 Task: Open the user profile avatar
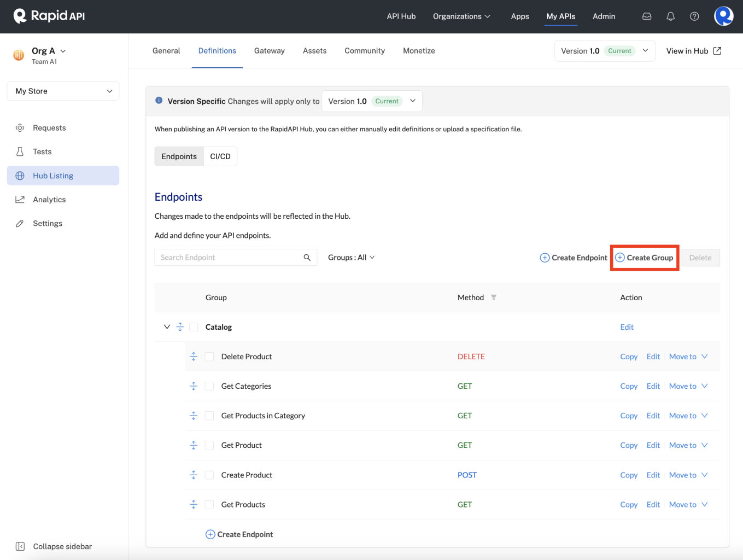point(723,16)
